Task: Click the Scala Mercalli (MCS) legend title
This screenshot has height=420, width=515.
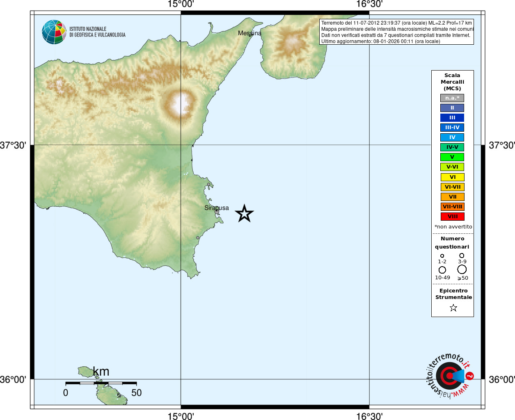Action: 452,82
